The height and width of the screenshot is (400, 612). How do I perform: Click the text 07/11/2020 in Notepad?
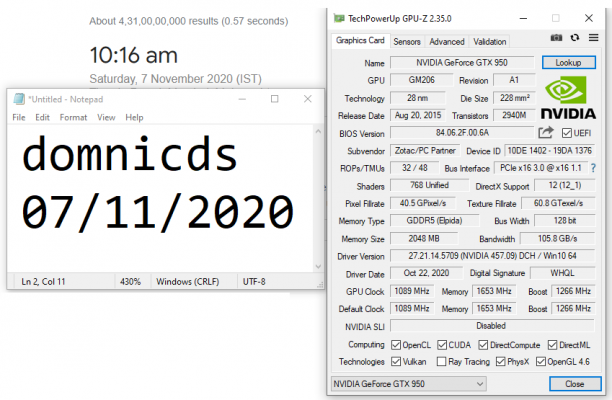(x=158, y=212)
